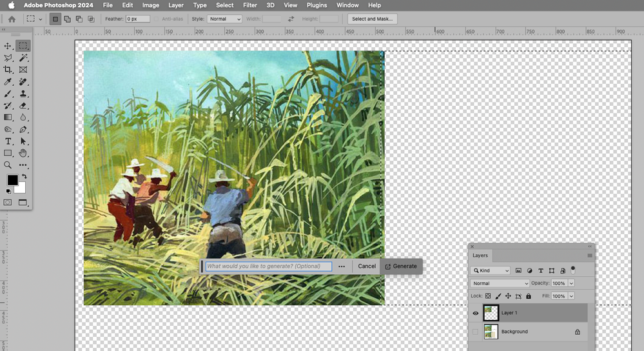Toggle Lock all for layer
The width and height of the screenshot is (644, 351).
click(x=529, y=296)
